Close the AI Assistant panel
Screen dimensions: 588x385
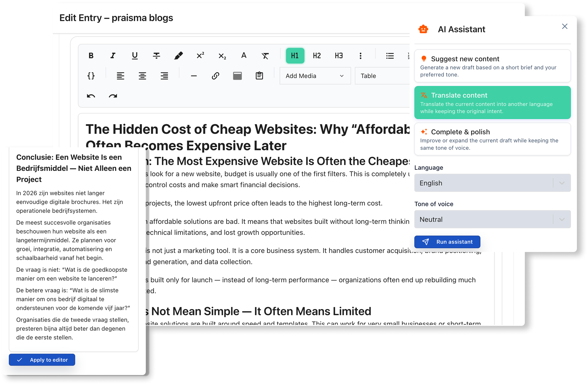564,26
